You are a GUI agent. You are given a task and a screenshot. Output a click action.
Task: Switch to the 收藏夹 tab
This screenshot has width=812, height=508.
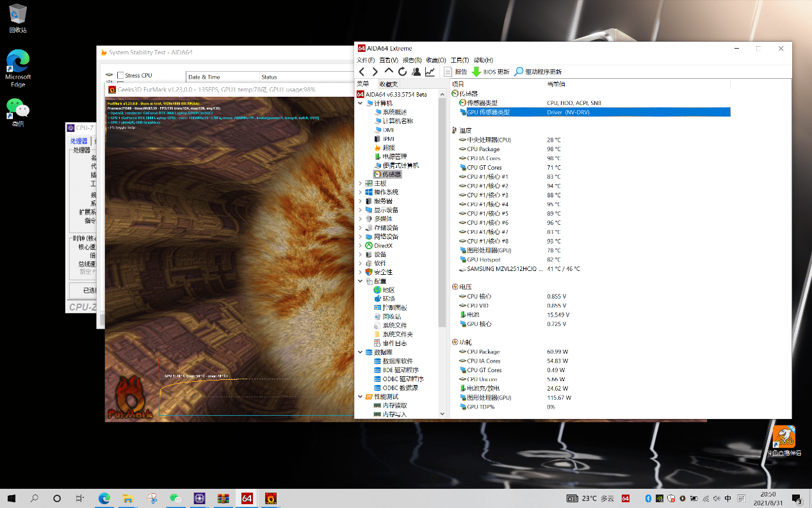tap(388, 84)
